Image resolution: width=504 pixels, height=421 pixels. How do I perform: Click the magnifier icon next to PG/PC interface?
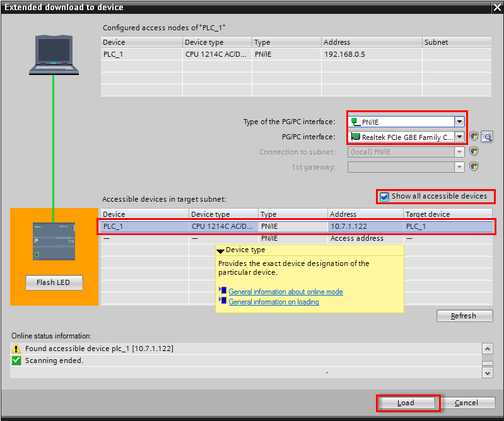(x=486, y=137)
